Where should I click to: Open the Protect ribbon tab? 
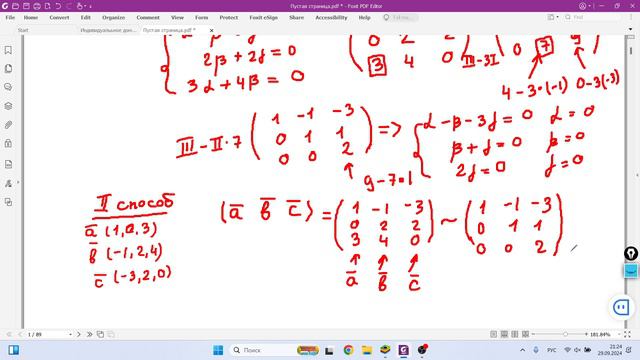[229, 18]
